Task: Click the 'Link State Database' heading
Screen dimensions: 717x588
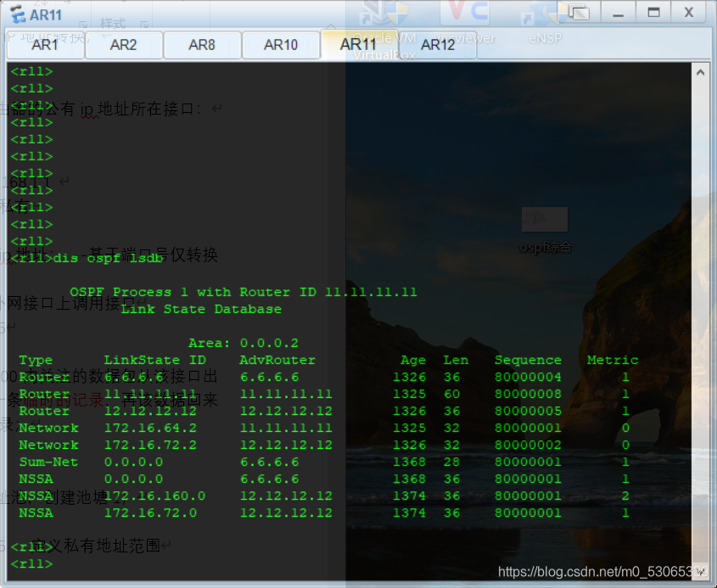Action: pyautogui.click(x=201, y=309)
